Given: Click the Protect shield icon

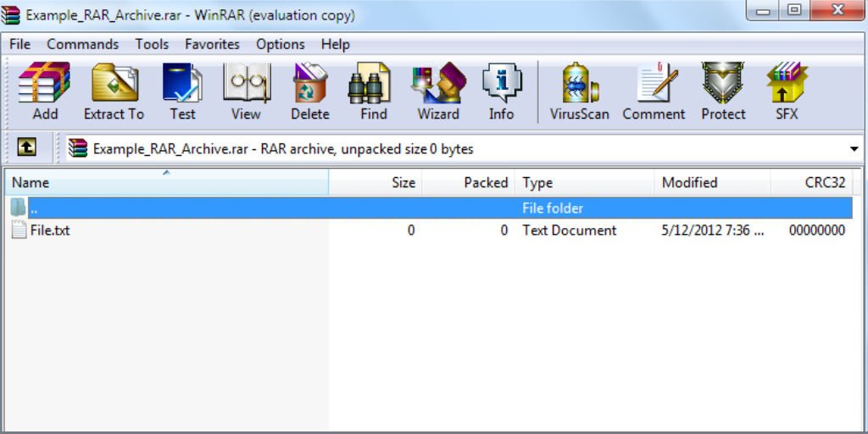Looking at the screenshot, I should 723,82.
